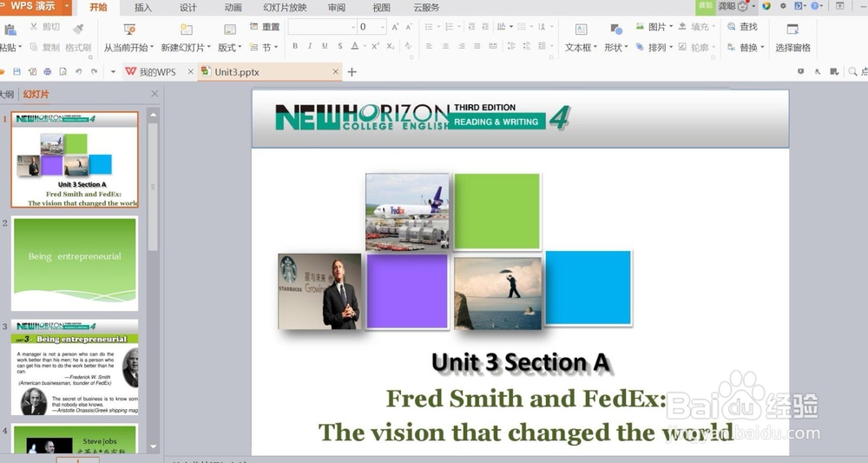Toggle Underline formatting
The width and height of the screenshot is (868, 463).
coord(325,46)
